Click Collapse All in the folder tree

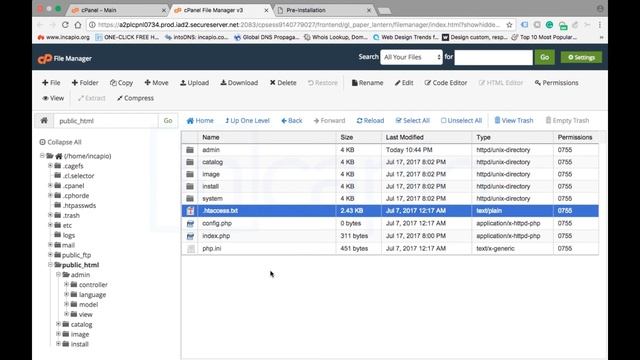click(x=60, y=142)
